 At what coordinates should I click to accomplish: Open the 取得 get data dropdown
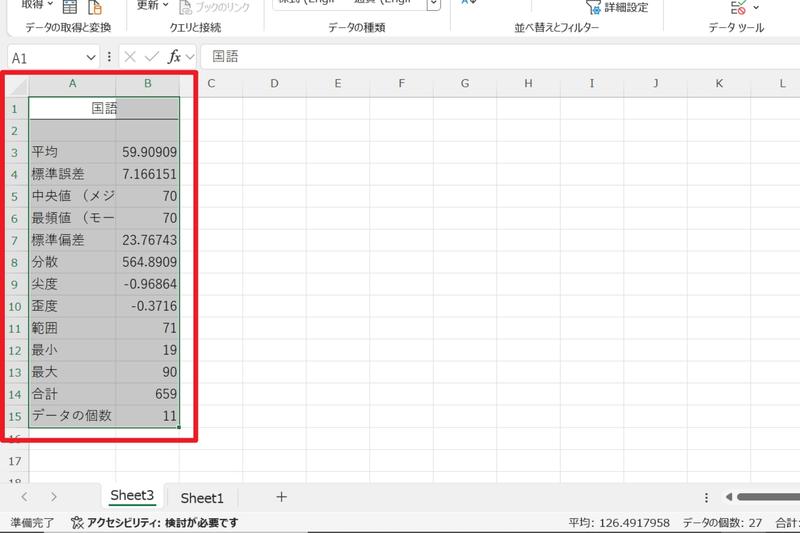click(x=37, y=5)
